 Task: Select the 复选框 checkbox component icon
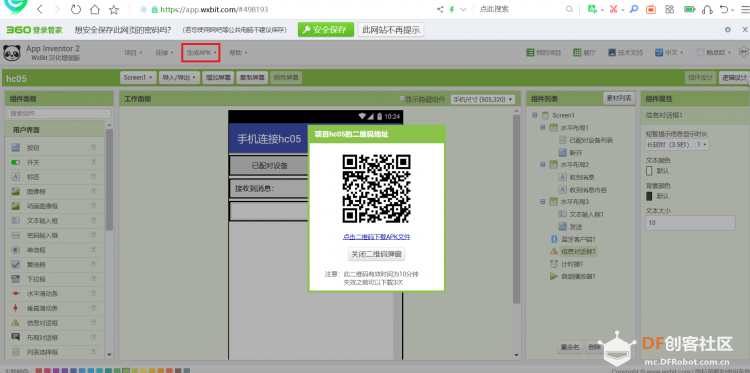point(16,264)
